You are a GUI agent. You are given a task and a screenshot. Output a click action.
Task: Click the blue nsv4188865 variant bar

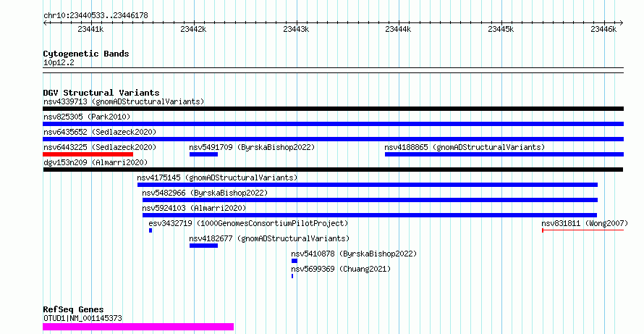[x=504, y=154]
